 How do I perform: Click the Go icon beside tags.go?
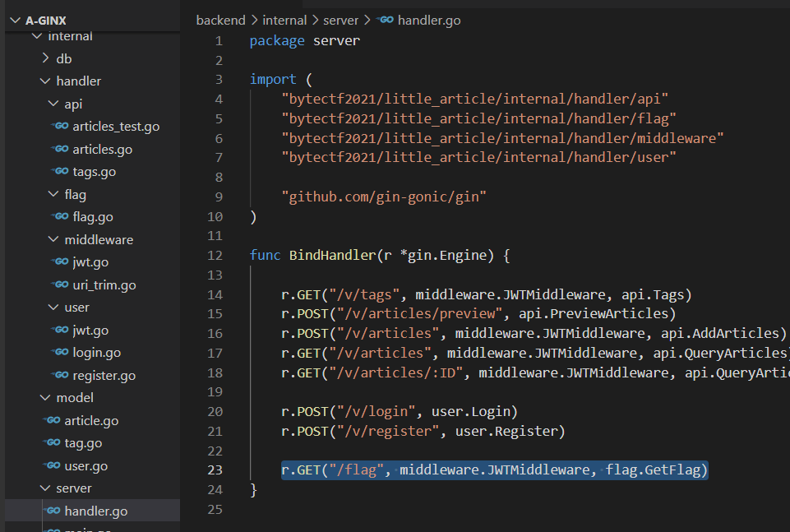pos(60,172)
